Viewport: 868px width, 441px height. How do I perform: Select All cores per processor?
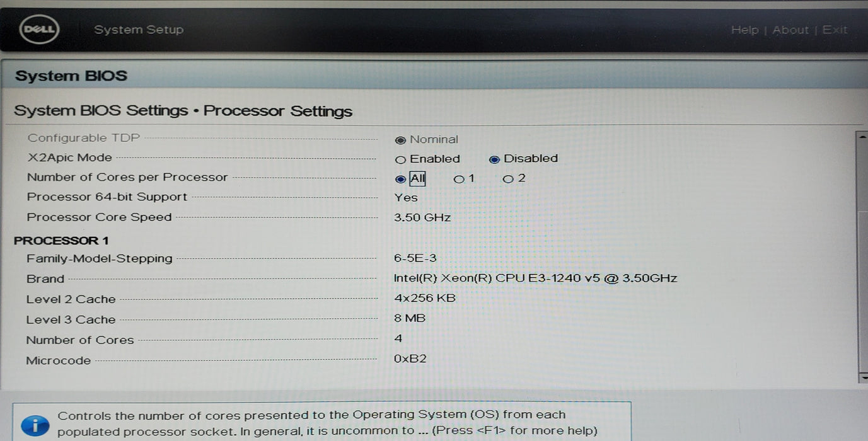click(400, 179)
